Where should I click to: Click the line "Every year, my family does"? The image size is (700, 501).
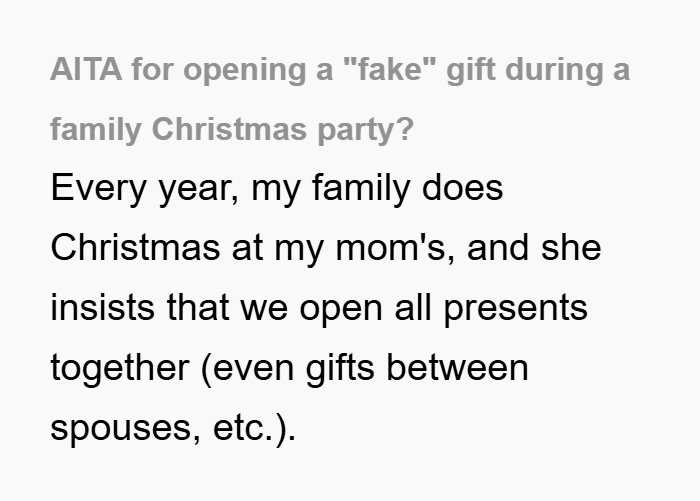tap(277, 189)
